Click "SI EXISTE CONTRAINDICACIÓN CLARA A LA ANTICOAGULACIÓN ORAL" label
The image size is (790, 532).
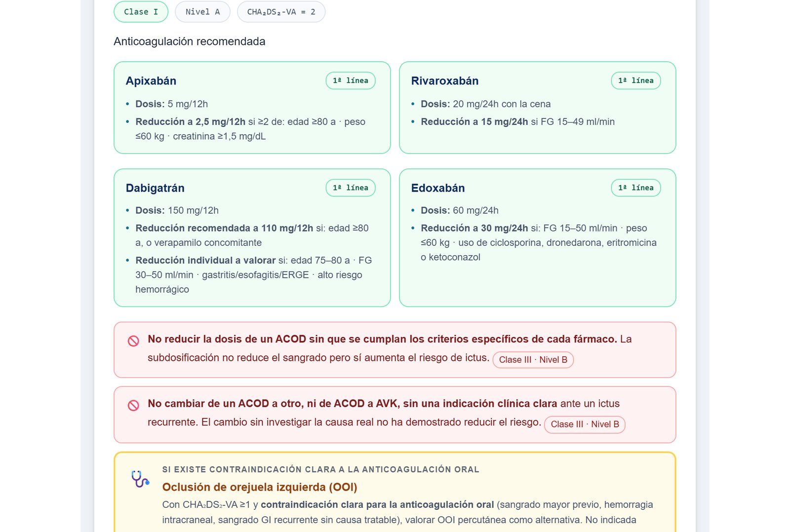coord(321,470)
